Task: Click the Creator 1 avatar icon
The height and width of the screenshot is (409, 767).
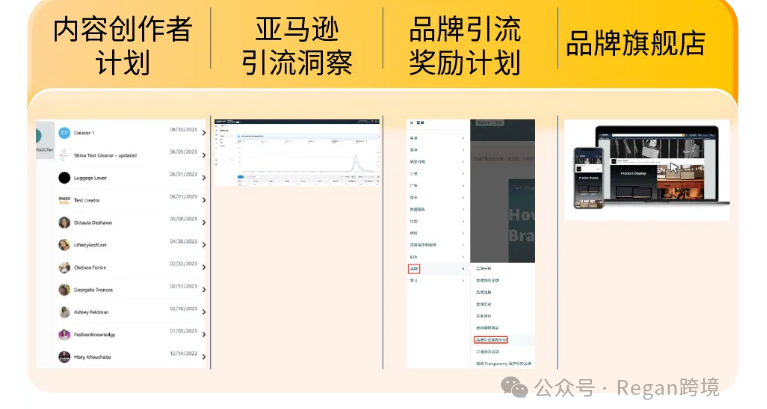Action: point(64,132)
